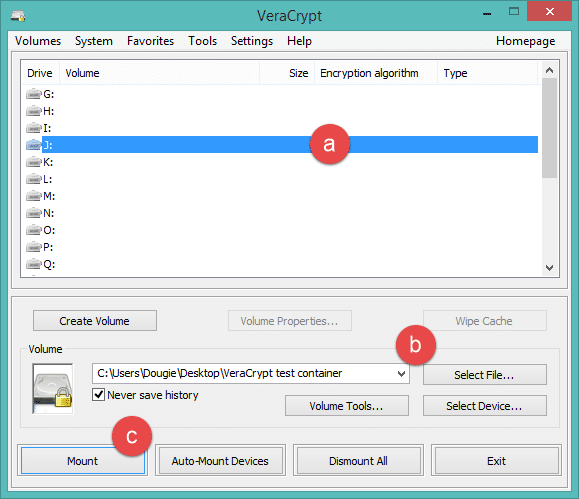
Task: Click the locked hard-drive volume icon
Action: (x=52, y=389)
